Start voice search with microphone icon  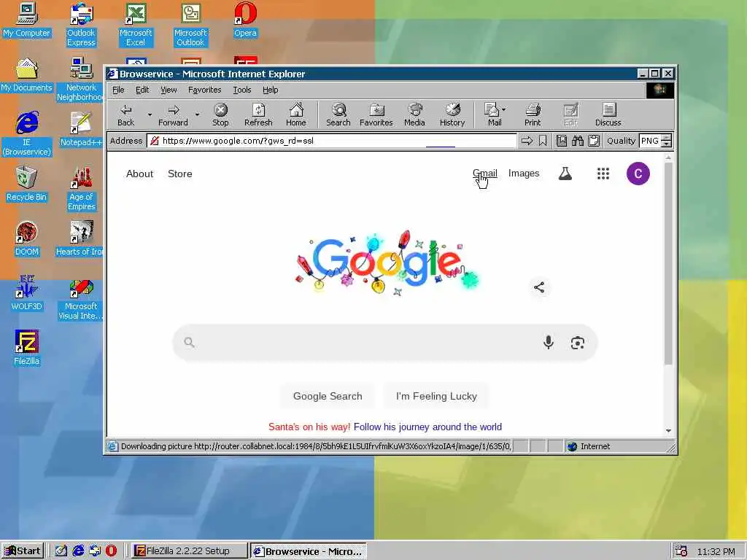pyautogui.click(x=549, y=343)
